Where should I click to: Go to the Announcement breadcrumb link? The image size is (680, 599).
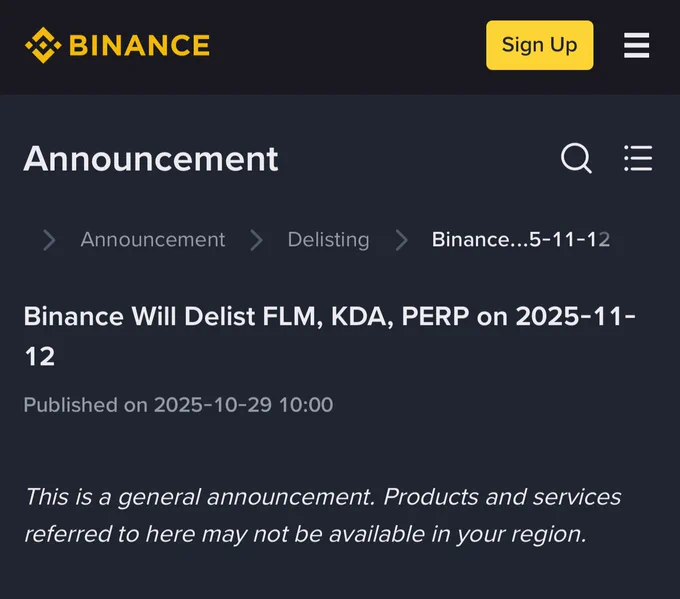click(x=153, y=239)
